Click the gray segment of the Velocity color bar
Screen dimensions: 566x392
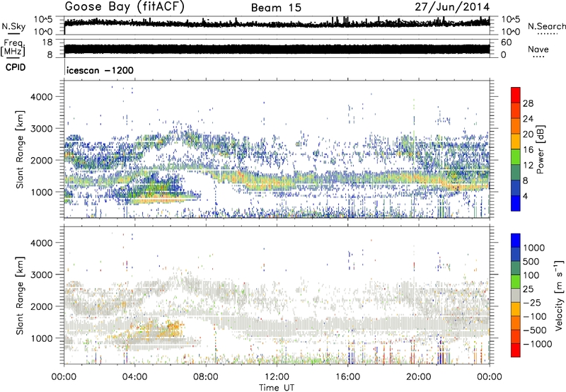tap(516, 295)
